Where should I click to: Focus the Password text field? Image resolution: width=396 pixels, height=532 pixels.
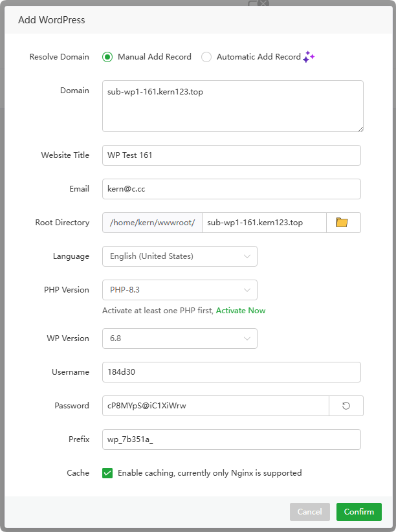pyautogui.click(x=215, y=406)
